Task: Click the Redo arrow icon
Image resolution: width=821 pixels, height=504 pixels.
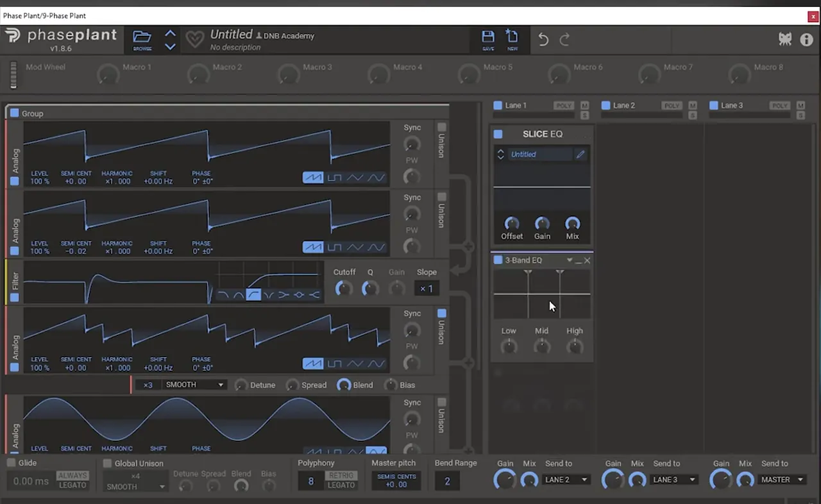Action: pos(564,40)
